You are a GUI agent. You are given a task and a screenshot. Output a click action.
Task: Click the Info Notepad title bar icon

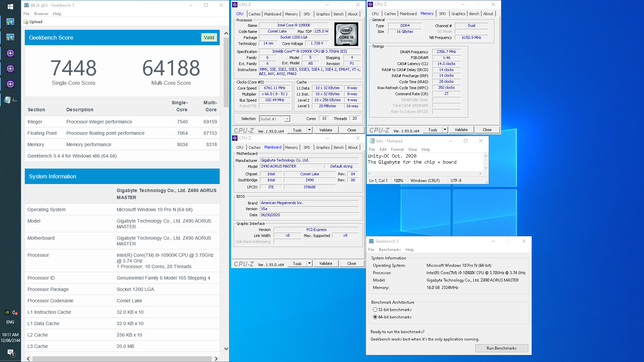click(x=372, y=141)
